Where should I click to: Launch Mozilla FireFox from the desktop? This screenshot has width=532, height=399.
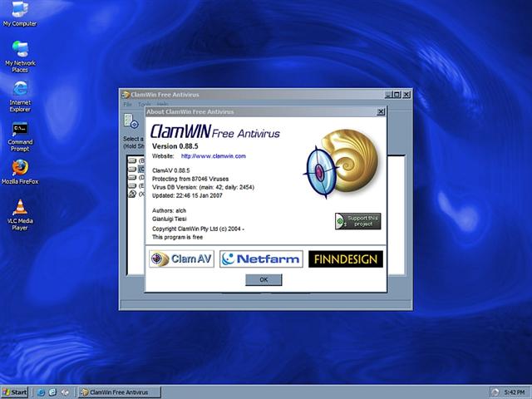point(20,172)
